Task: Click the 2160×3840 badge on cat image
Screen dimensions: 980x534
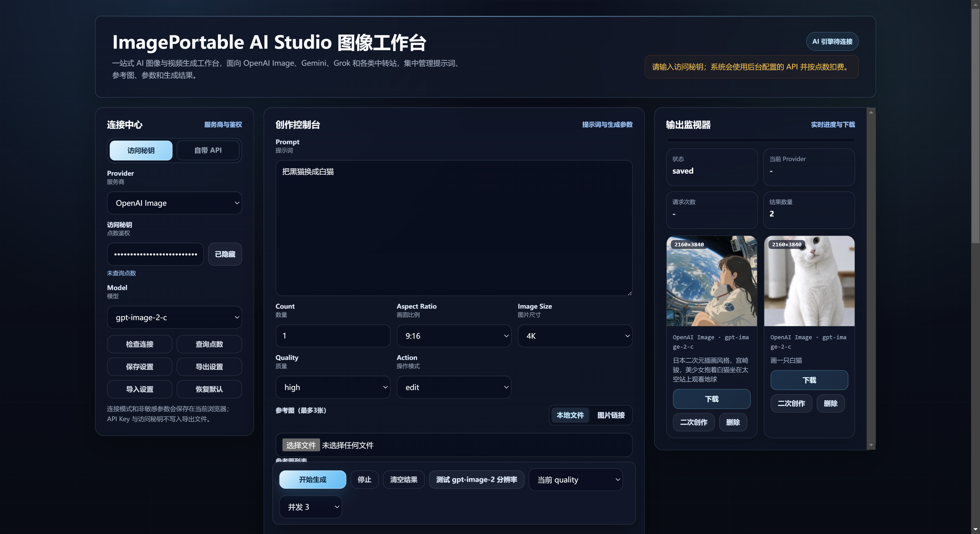Action: pyautogui.click(x=787, y=244)
